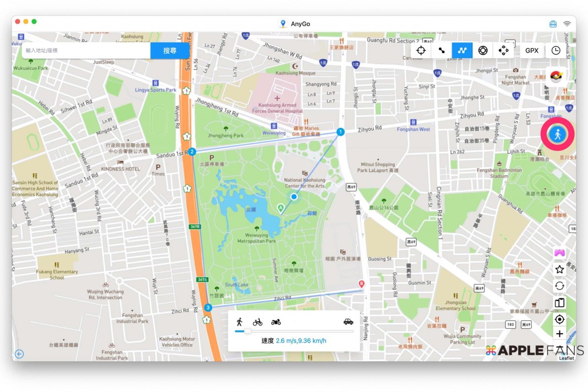Viewport: 588px width, 392px height.
Task: Open the multi-device management icon
Action: (x=559, y=303)
